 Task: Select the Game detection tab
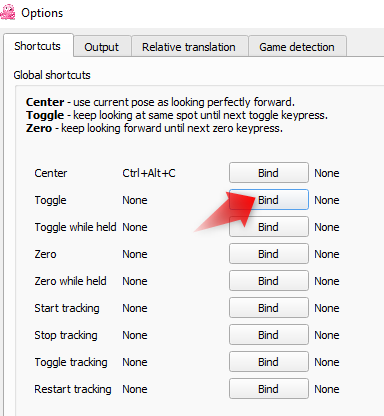(297, 47)
